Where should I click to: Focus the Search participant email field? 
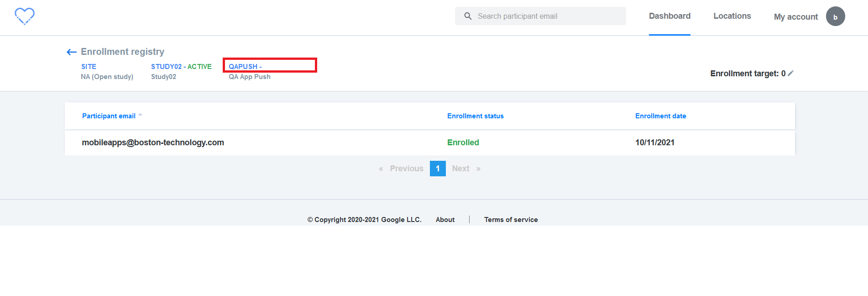click(x=540, y=16)
